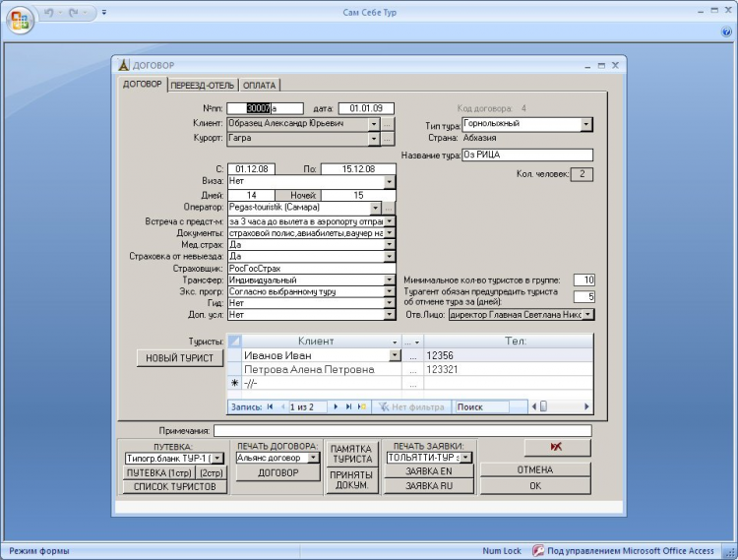The image size is (738, 560).
Task: Go to last record navigation arrow
Action: tap(348, 407)
